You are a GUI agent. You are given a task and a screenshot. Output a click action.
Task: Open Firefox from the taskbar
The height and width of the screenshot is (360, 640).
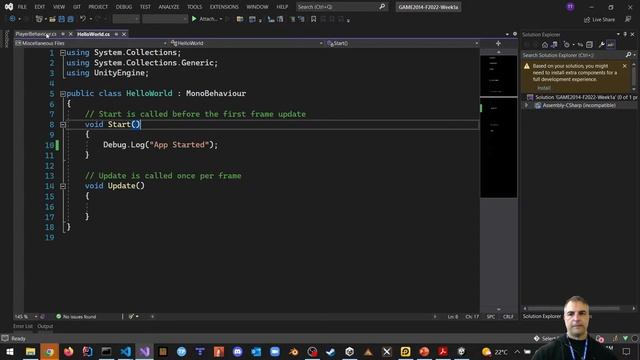coord(69,351)
